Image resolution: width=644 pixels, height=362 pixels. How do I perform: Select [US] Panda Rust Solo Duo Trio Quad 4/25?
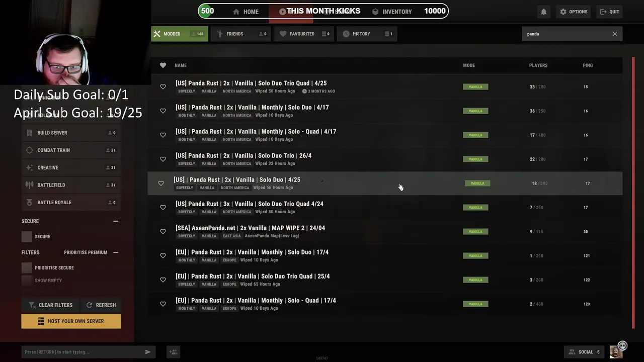coord(385,86)
